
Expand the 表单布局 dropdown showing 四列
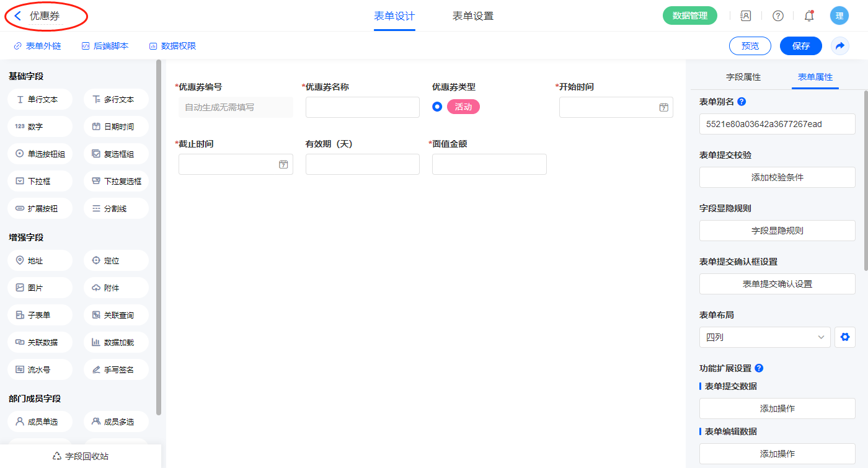[x=764, y=337]
